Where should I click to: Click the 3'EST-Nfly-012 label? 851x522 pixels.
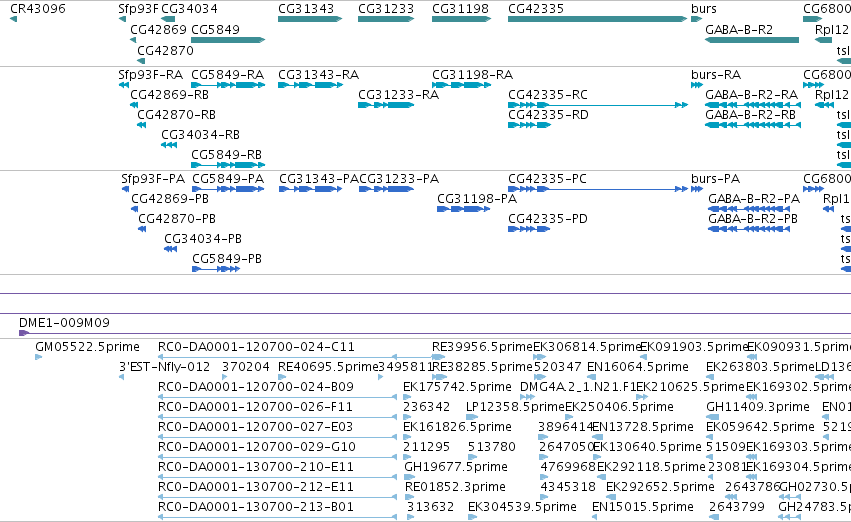tap(164, 367)
